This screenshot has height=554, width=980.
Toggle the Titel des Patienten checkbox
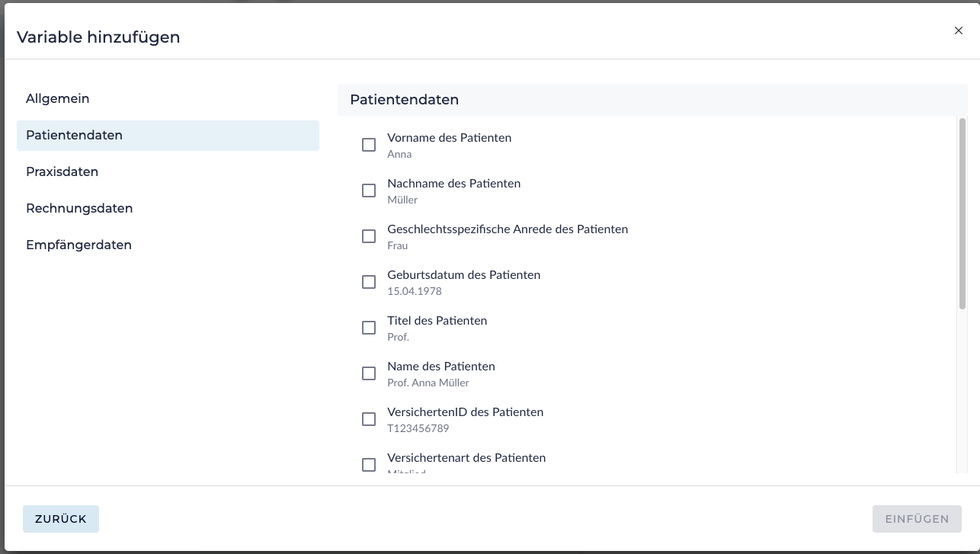369,328
